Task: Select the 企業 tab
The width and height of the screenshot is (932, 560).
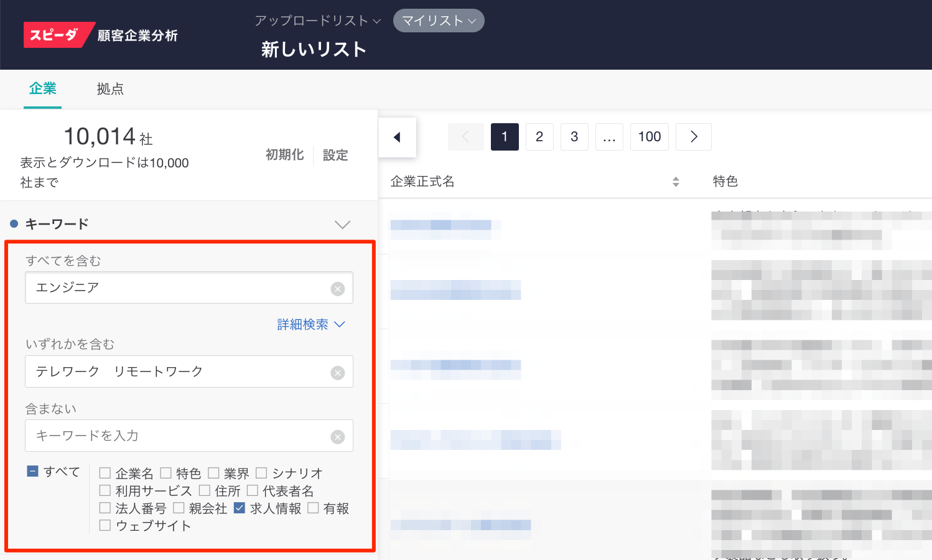Action: [x=42, y=89]
